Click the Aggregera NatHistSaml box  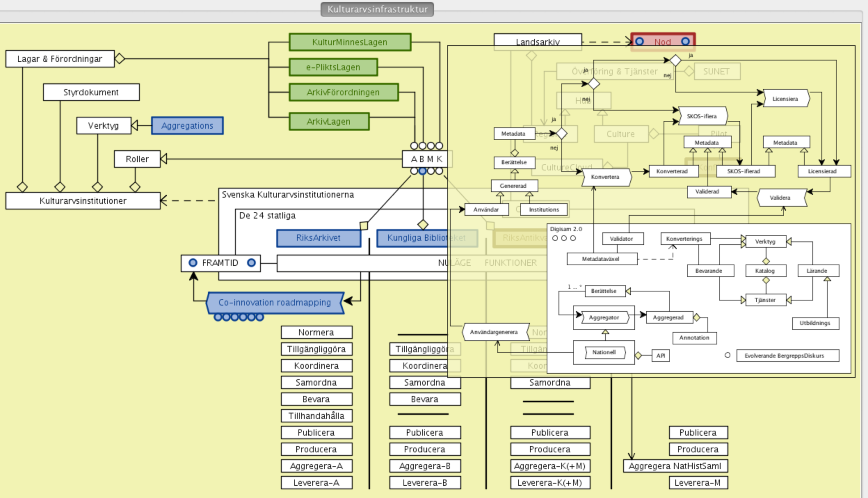pyautogui.click(x=675, y=466)
